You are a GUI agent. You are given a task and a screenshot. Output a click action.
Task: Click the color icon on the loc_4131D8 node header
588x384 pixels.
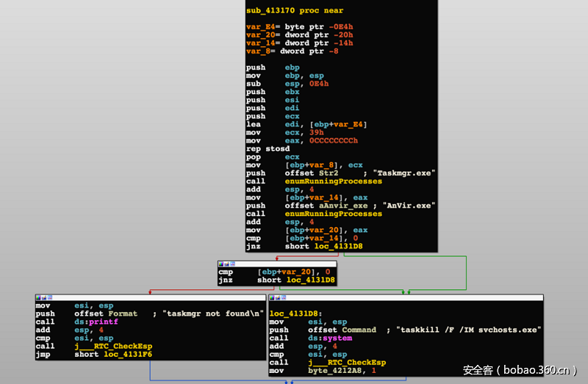click(x=273, y=297)
